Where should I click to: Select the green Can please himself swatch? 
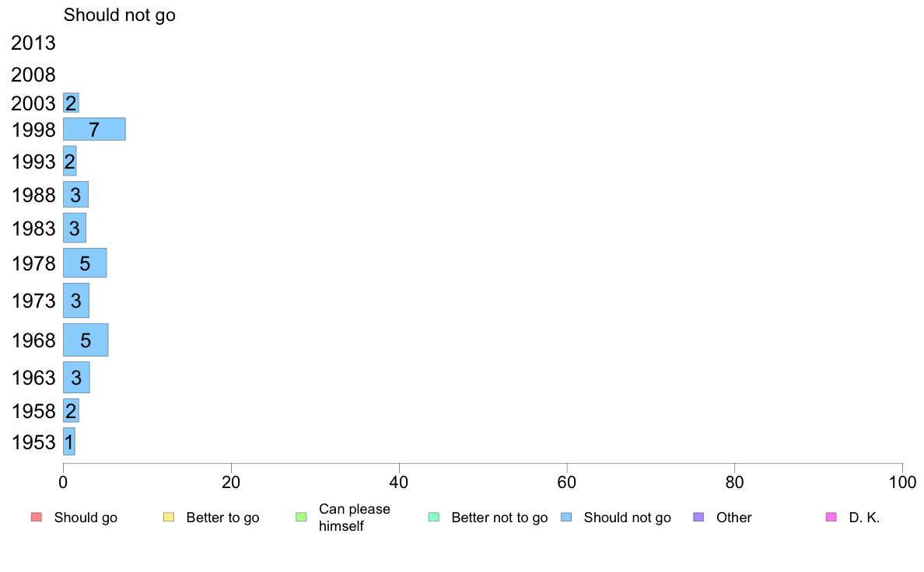[301, 518]
